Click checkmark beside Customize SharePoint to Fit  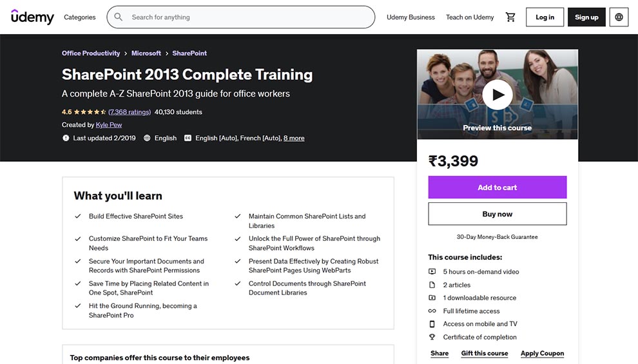point(78,239)
